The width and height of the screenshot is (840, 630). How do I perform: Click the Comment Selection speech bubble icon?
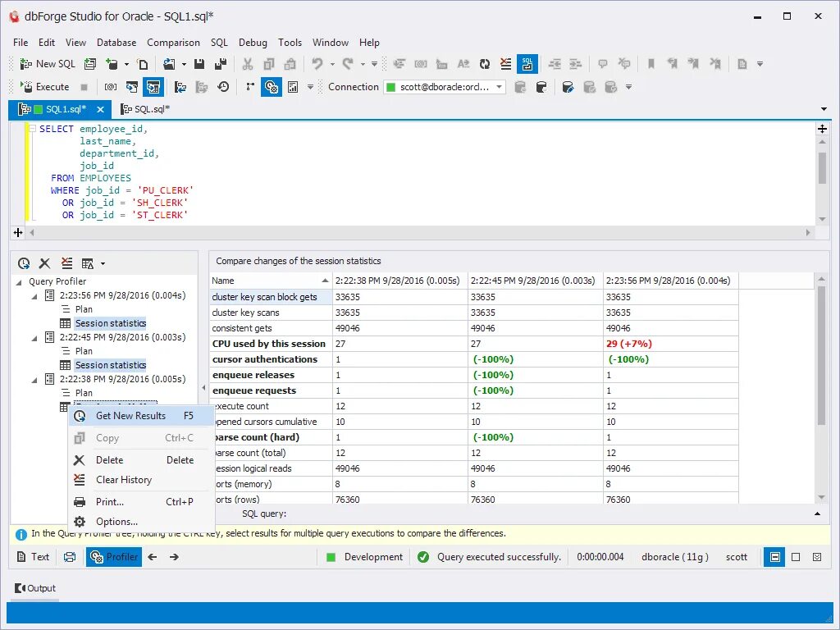click(603, 64)
